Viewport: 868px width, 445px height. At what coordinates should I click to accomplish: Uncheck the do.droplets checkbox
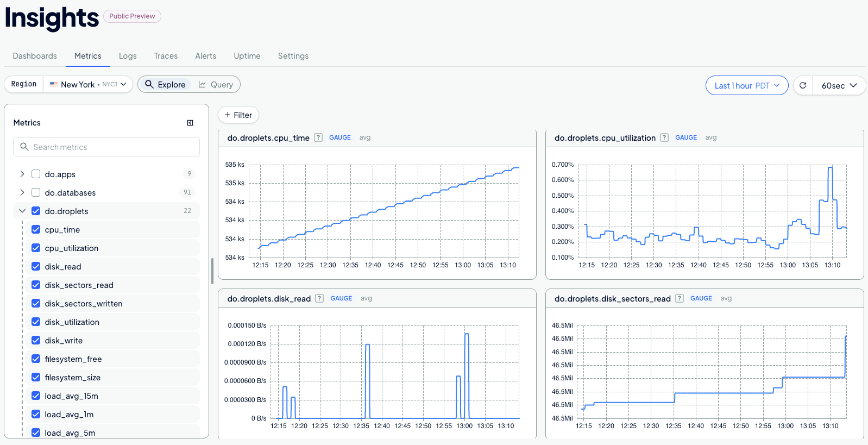click(36, 211)
